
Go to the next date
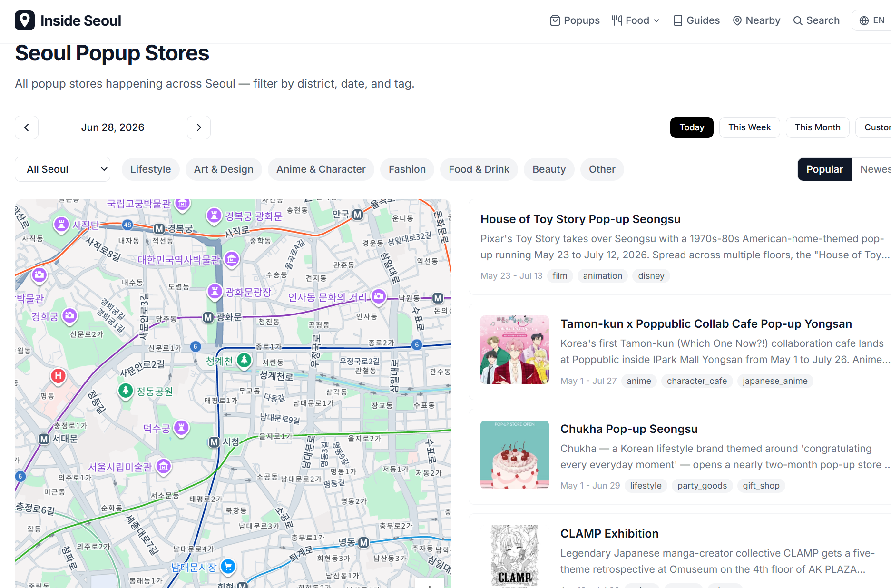[x=199, y=127]
